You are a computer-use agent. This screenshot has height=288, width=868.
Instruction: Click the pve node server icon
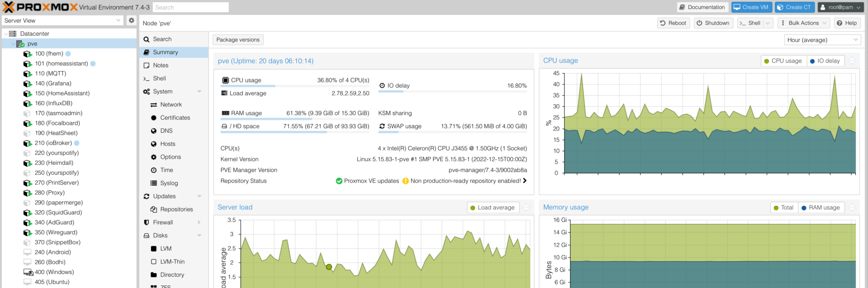coord(20,44)
